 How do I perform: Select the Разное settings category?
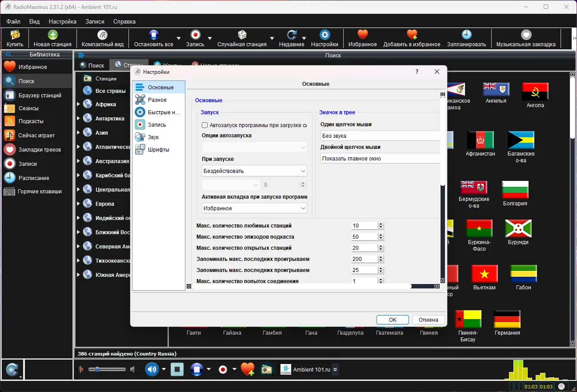(x=159, y=100)
